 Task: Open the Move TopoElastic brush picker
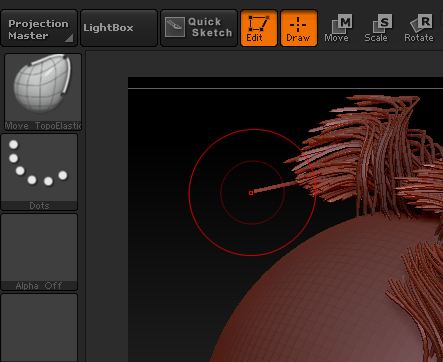(43, 92)
